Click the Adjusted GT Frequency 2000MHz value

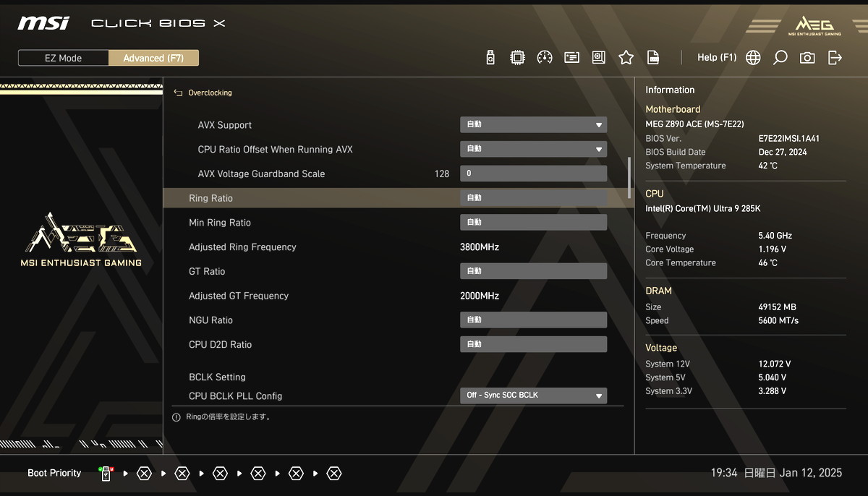pyautogui.click(x=480, y=296)
